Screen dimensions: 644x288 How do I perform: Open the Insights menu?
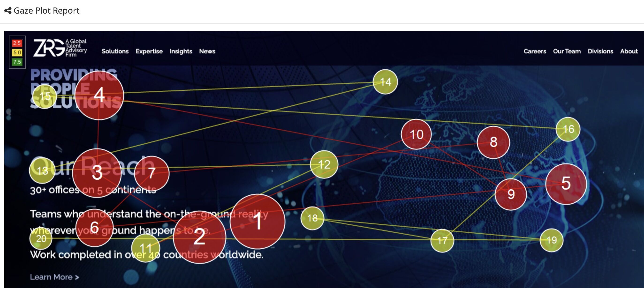[181, 51]
